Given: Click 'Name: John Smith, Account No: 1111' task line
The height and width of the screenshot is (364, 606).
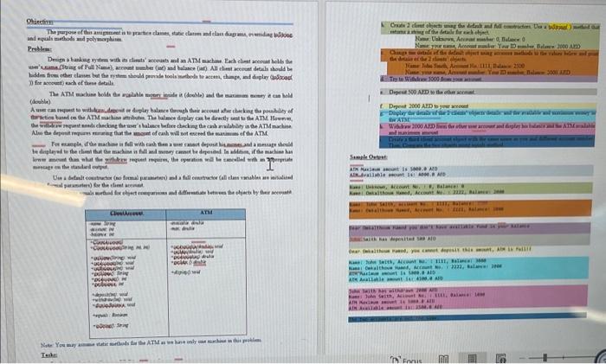Looking at the screenshot, I should tap(465, 66).
